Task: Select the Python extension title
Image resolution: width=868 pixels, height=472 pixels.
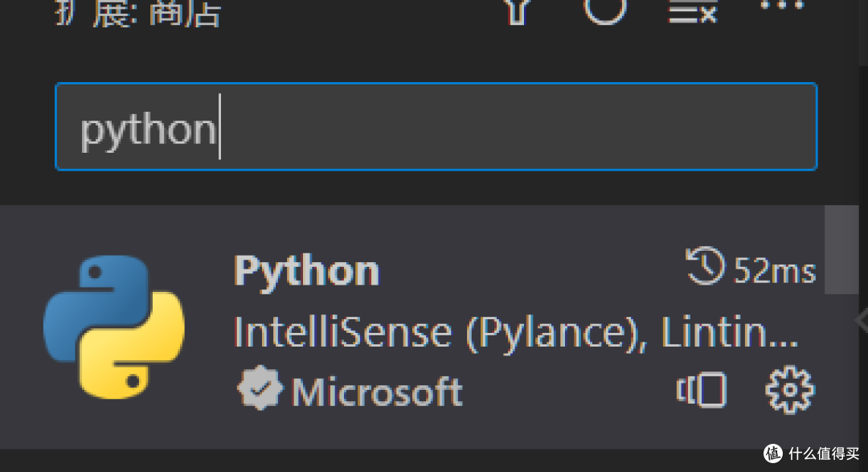Action: 306,272
